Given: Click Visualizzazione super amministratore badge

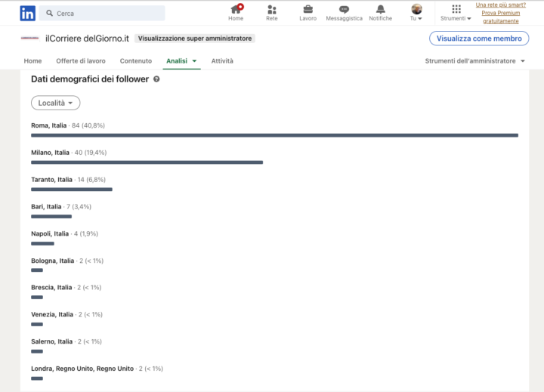Looking at the screenshot, I should [195, 39].
